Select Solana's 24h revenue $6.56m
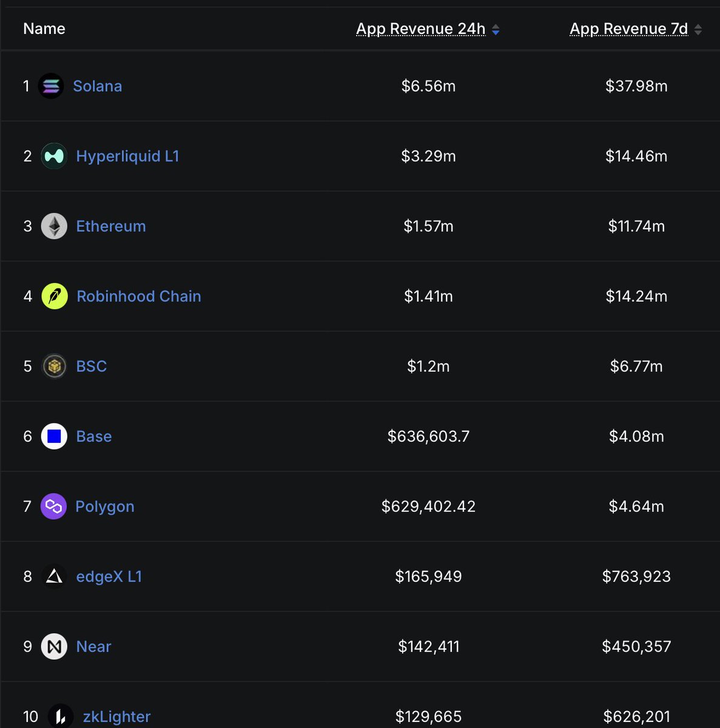The height and width of the screenshot is (728, 720). pyautogui.click(x=428, y=86)
